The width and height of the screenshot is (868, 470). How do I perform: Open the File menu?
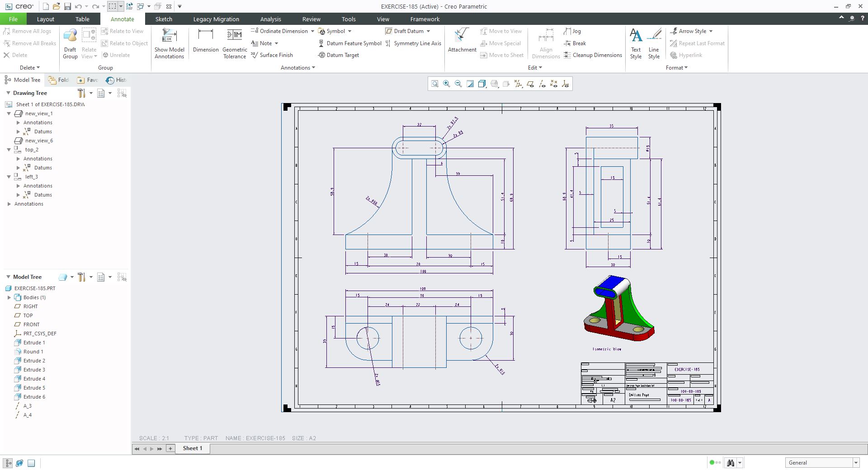(x=13, y=19)
